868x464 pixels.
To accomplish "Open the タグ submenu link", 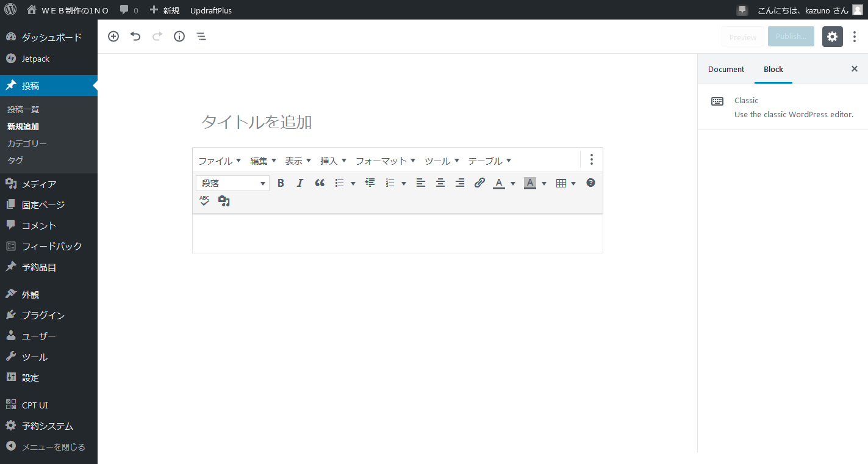I will click(15, 160).
